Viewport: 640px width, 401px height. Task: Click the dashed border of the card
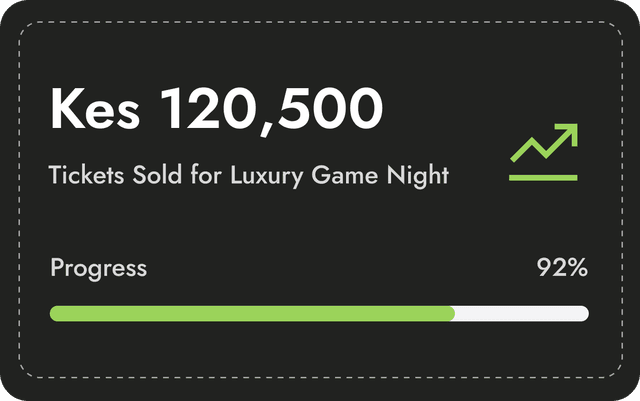[320, 23]
